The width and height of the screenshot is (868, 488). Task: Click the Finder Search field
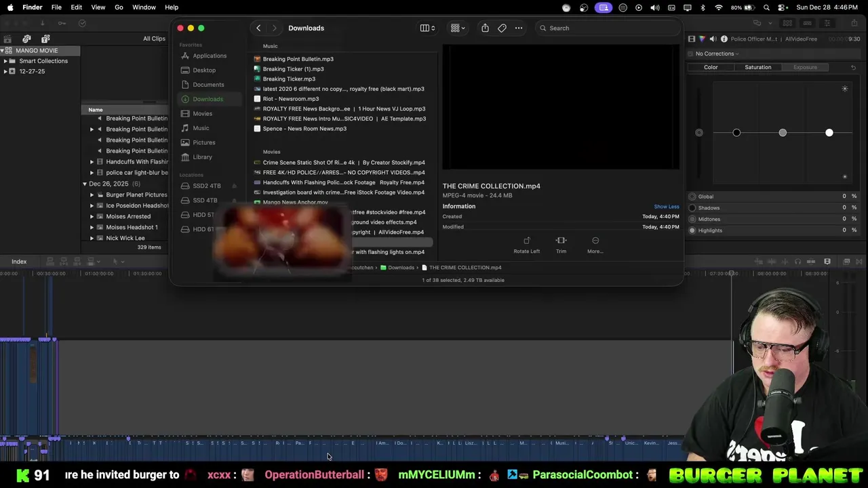[x=607, y=28]
